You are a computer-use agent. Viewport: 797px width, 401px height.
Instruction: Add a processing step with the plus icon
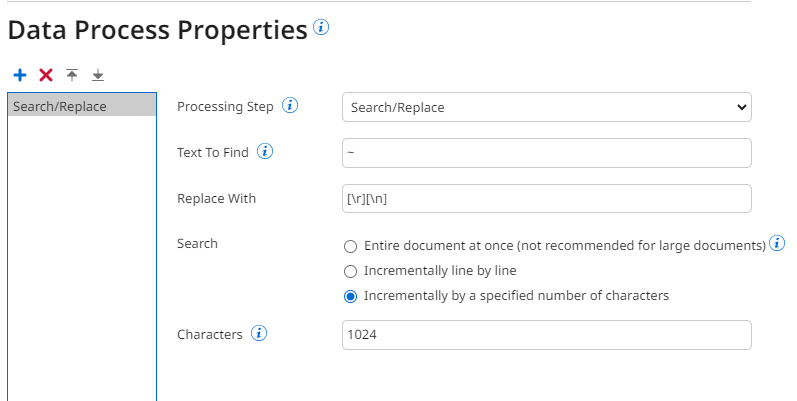click(20, 75)
